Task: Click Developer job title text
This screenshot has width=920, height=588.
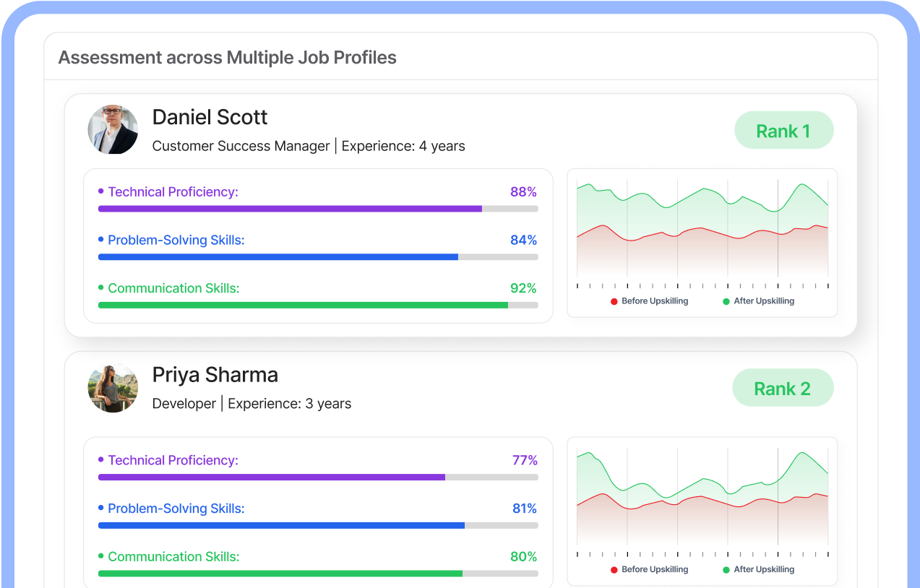Action: [184, 404]
